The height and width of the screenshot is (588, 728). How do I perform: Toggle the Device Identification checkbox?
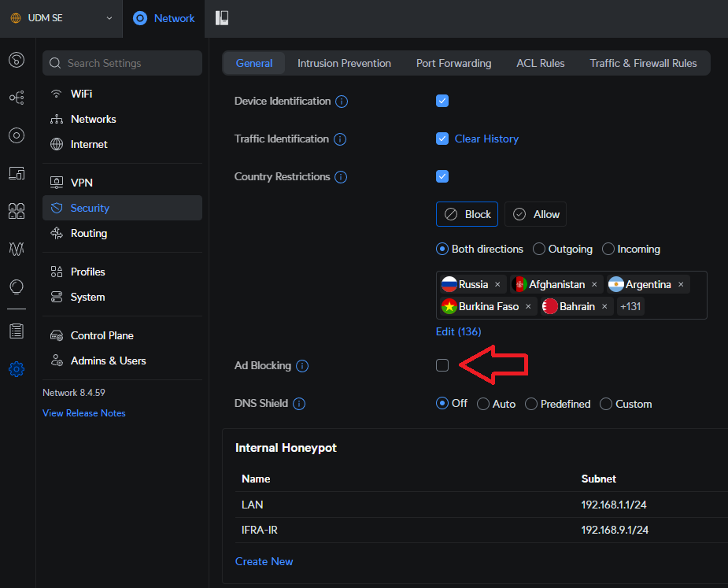(x=442, y=101)
